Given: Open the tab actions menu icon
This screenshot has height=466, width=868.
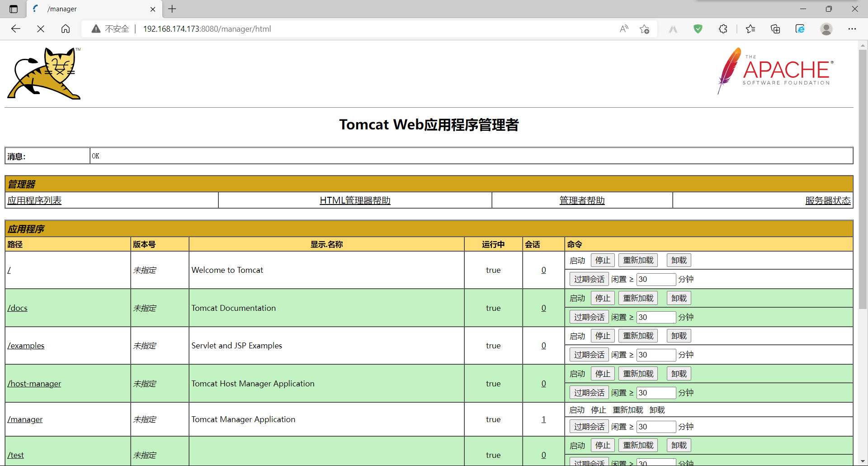Looking at the screenshot, I should click(14, 9).
